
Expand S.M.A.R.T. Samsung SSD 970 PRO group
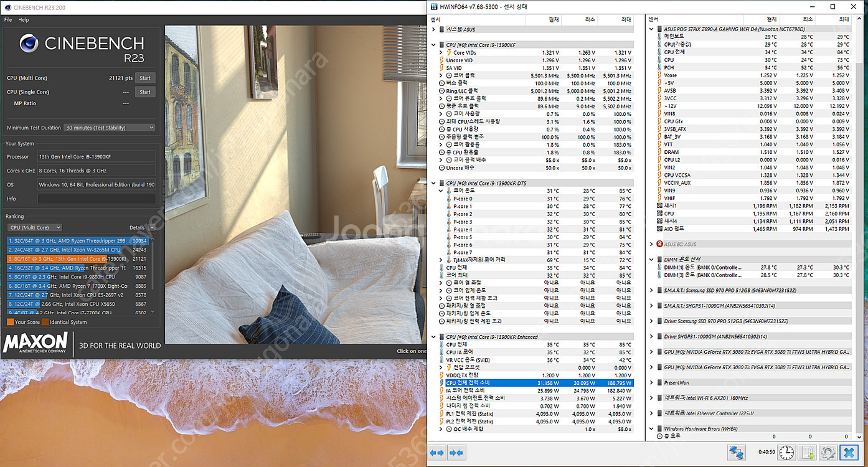[651, 290]
